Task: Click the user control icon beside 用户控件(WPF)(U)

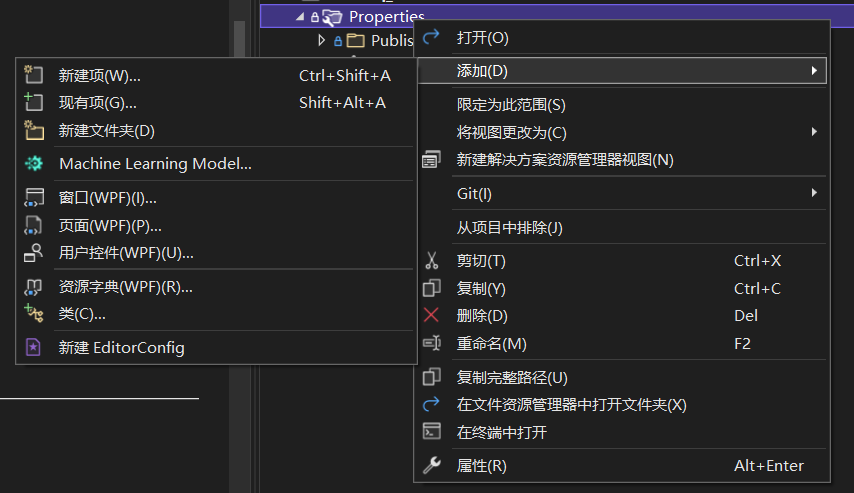Action: coord(33,253)
